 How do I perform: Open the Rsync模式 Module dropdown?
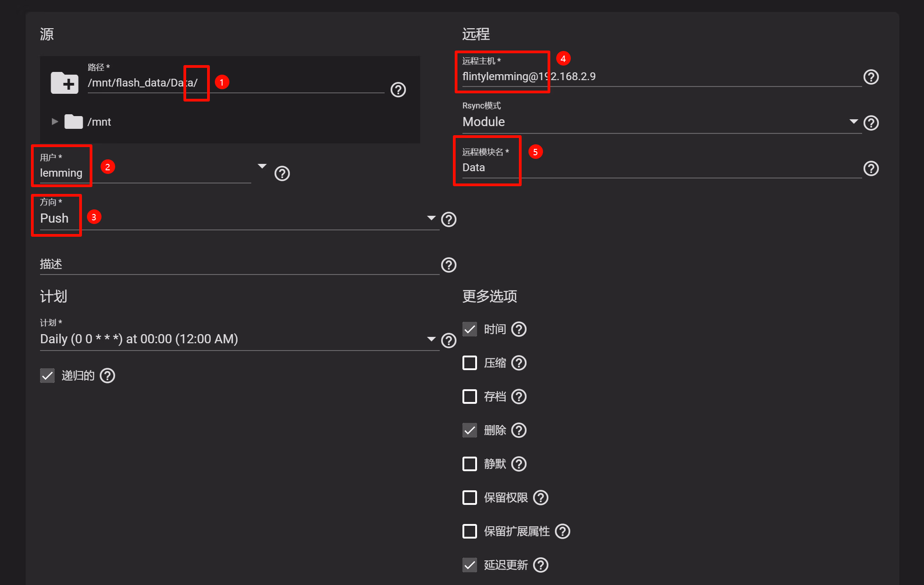coord(660,122)
